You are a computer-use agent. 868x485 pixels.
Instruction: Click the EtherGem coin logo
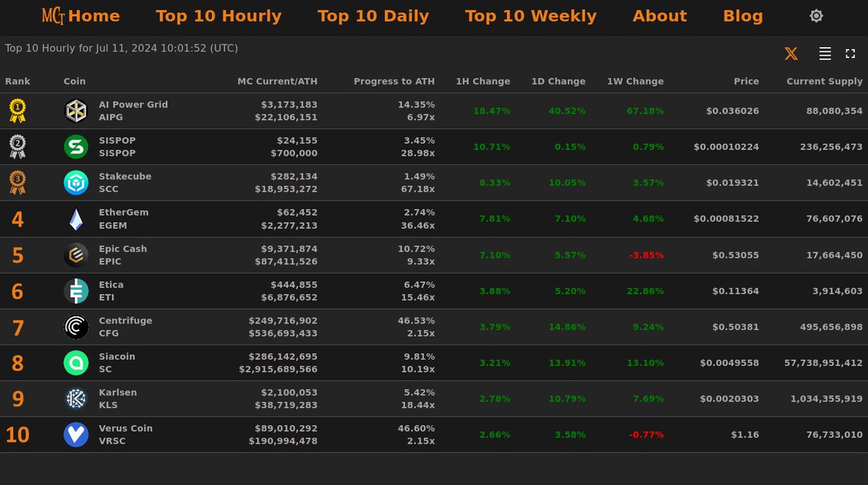tap(76, 219)
